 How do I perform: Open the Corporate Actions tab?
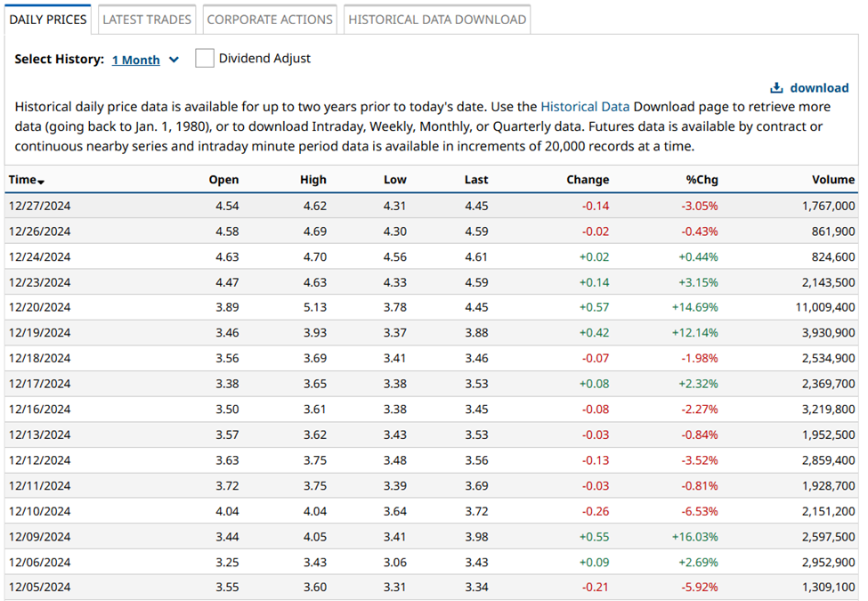270,19
